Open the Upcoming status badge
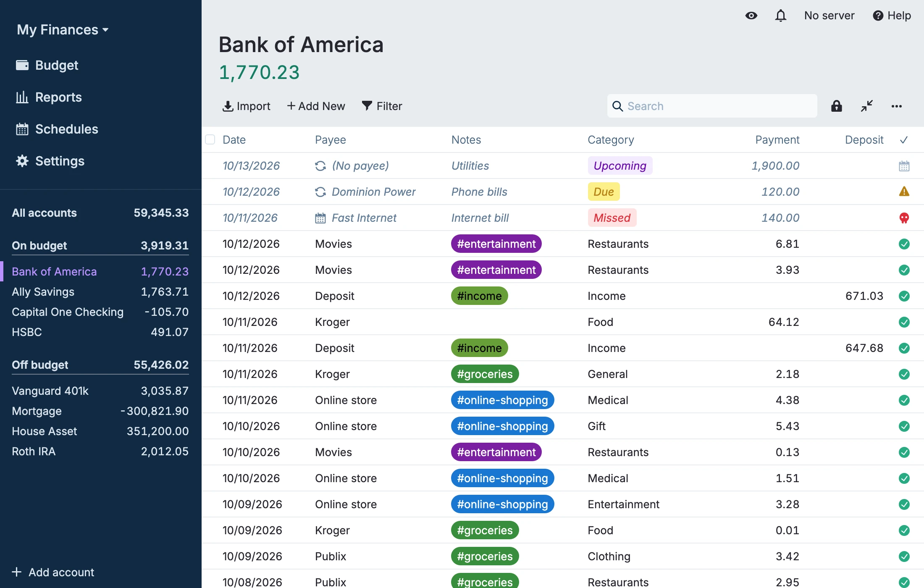The height and width of the screenshot is (588, 924). coord(620,166)
